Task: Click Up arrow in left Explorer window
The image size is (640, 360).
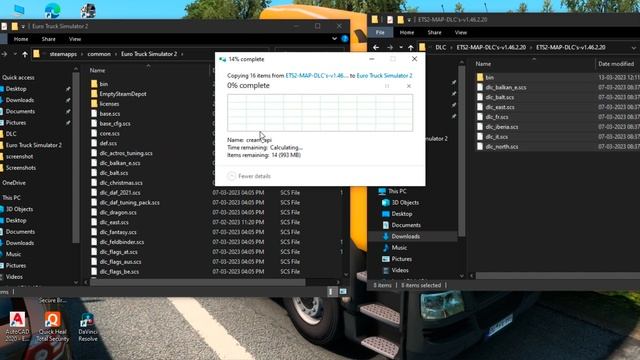Action: coord(25,54)
